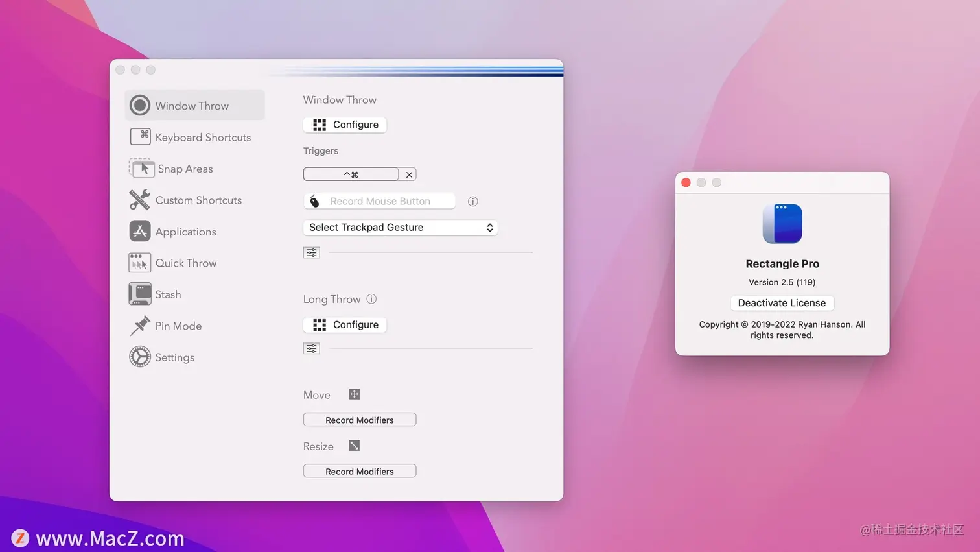Image resolution: width=980 pixels, height=552 pixels.
Task: Close the Rectangle Pro About window
Action: pos(686,182)
